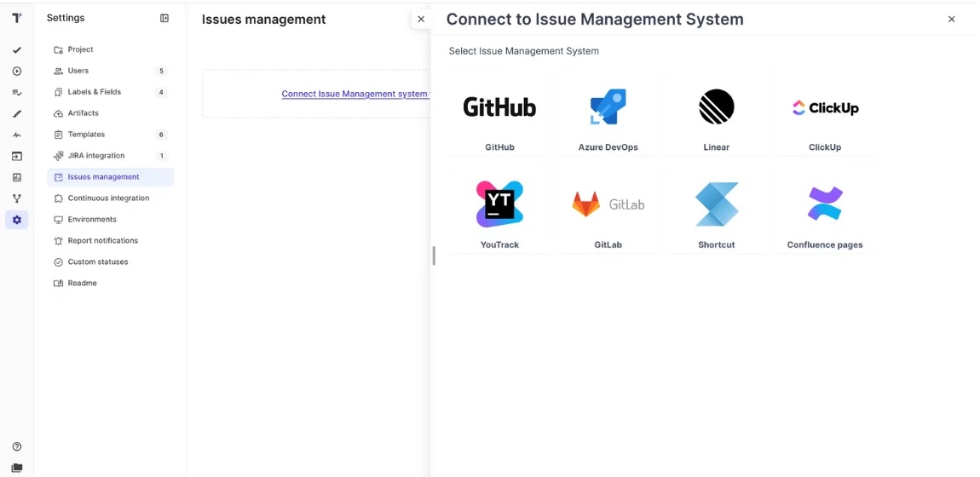Open Readme settings
The image size is (980, 477).
111,284
